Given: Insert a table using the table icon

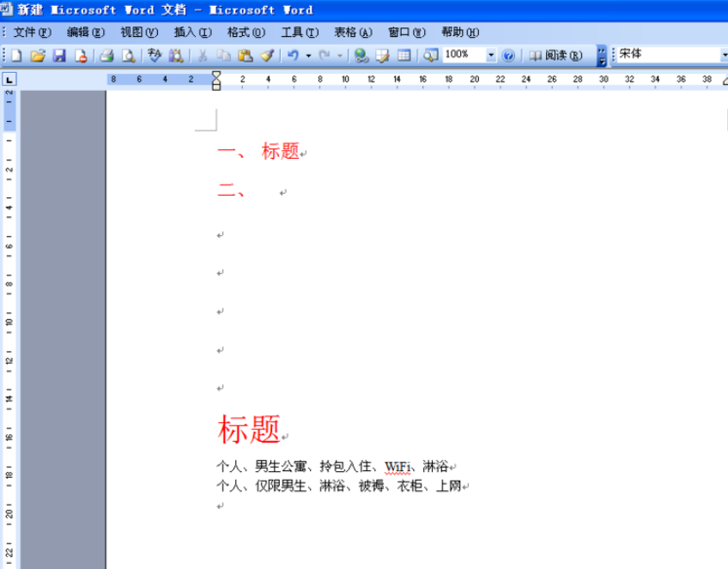Looking at the screenshot, I should pos(404,56).
